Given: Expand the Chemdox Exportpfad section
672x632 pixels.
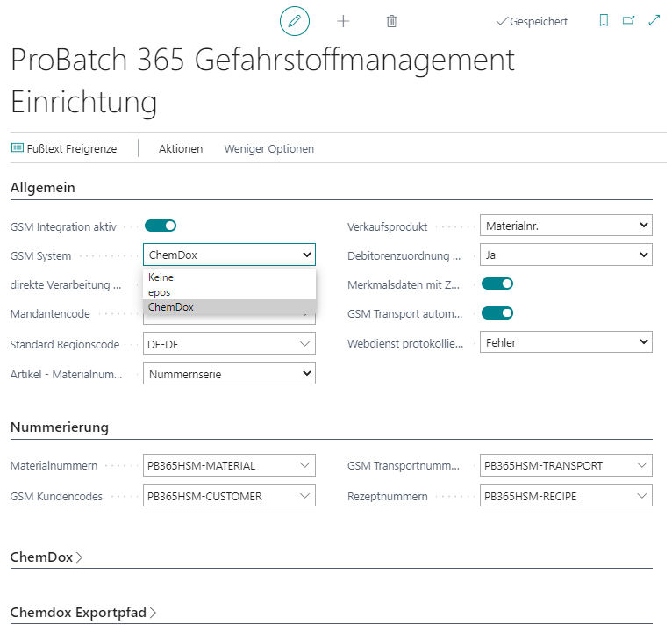Looking at the screenshot, I should coord(83,613).
